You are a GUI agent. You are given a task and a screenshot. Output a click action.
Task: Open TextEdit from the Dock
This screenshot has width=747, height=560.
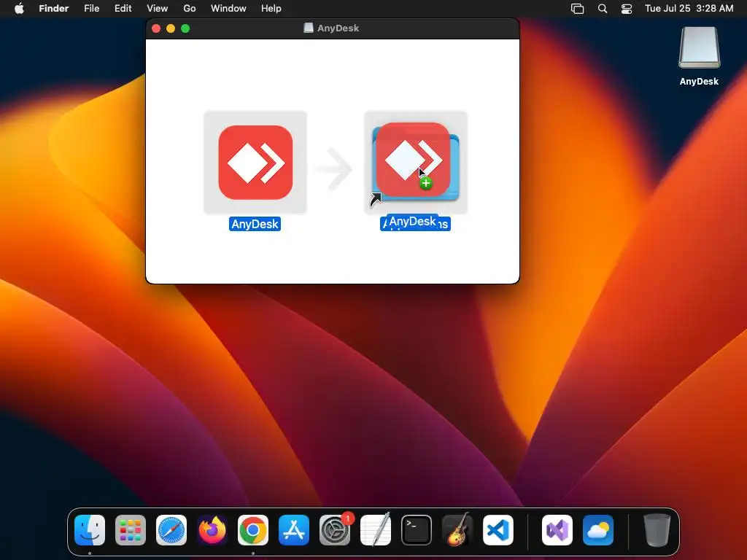click(x=376, y=529)
